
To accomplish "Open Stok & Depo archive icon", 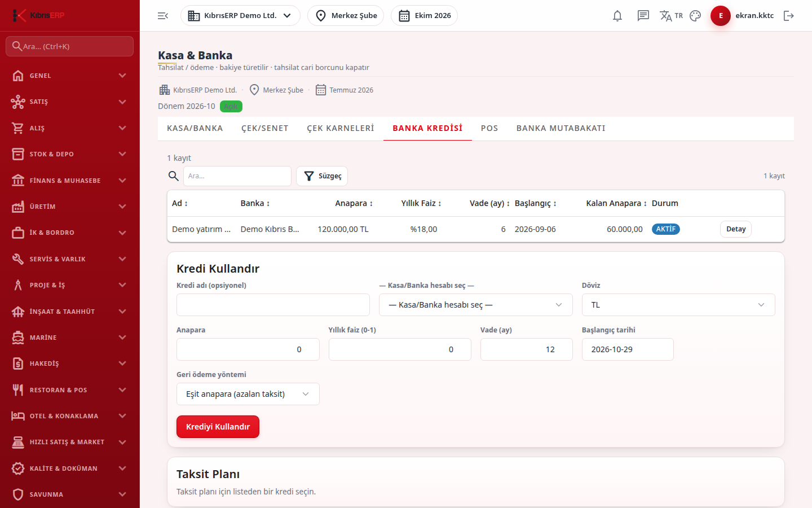I will click(18, 154).
